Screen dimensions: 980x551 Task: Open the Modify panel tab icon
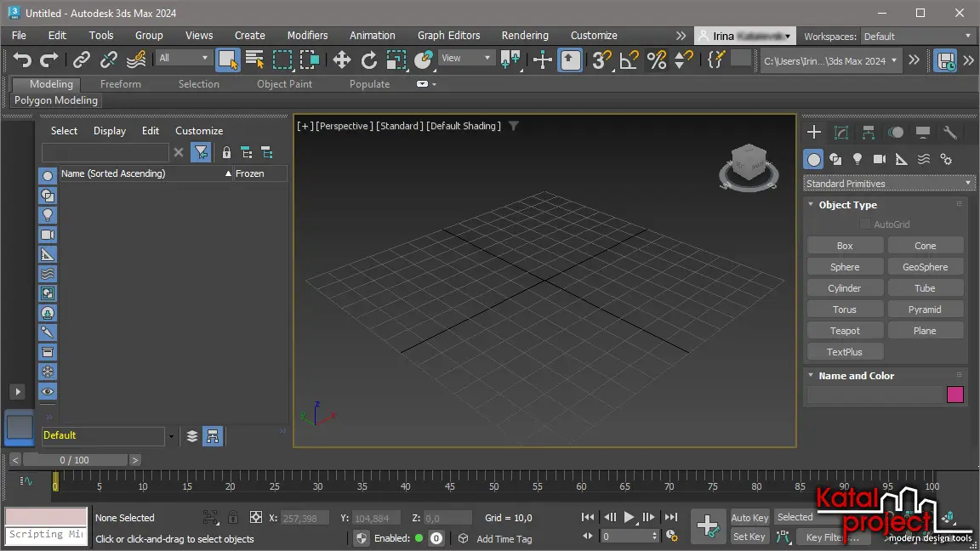tap(841, 132)
